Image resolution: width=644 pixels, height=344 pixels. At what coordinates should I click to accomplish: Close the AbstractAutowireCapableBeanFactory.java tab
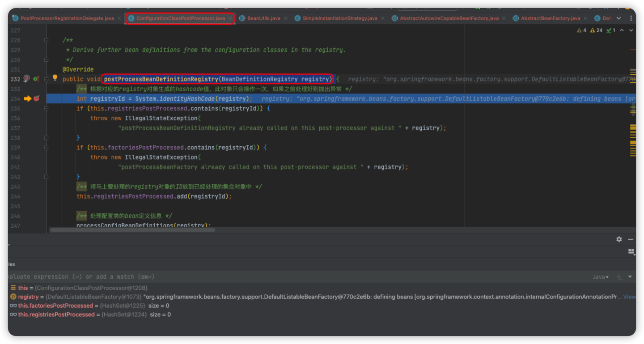(x=504, y=18)
